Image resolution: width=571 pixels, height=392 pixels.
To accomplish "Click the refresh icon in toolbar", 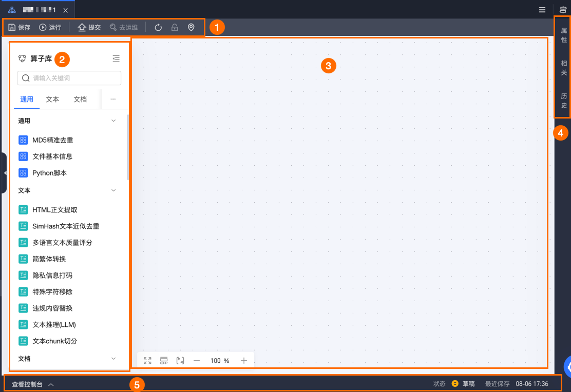I will 158,27.
